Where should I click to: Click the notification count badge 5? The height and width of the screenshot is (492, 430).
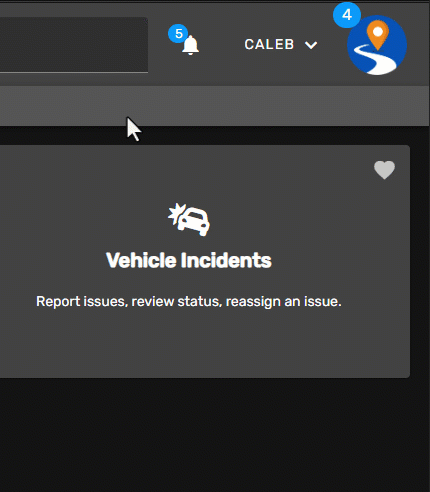point(179,33)
